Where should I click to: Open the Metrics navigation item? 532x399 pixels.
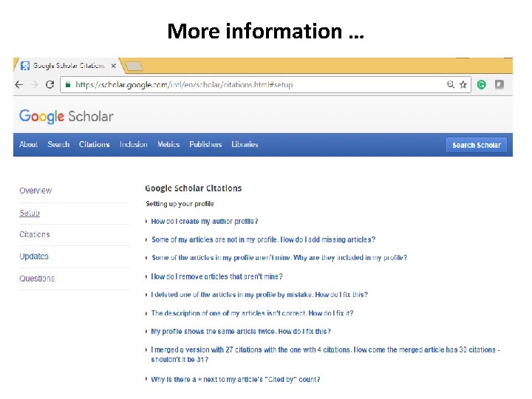click(168, 145)
